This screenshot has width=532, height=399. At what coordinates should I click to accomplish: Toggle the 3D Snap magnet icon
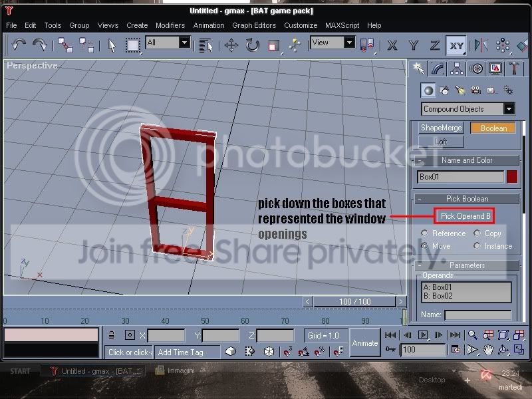(288, 351)
